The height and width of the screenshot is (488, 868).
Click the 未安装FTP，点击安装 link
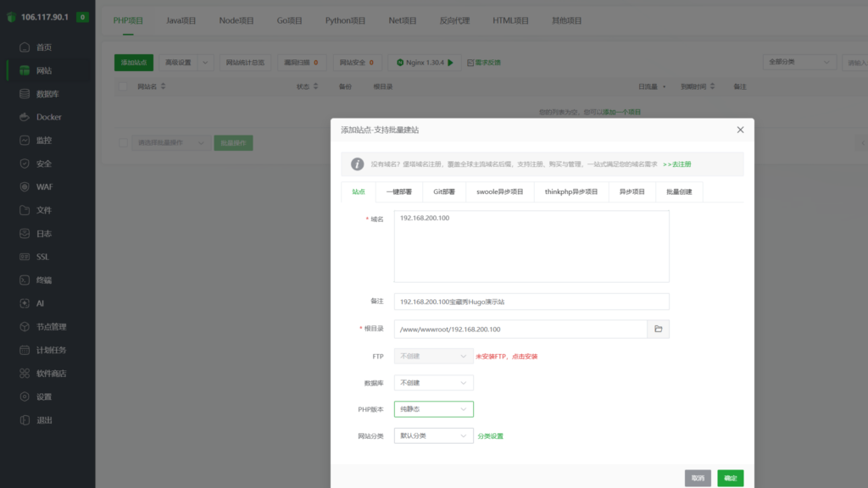coord(507,357)
